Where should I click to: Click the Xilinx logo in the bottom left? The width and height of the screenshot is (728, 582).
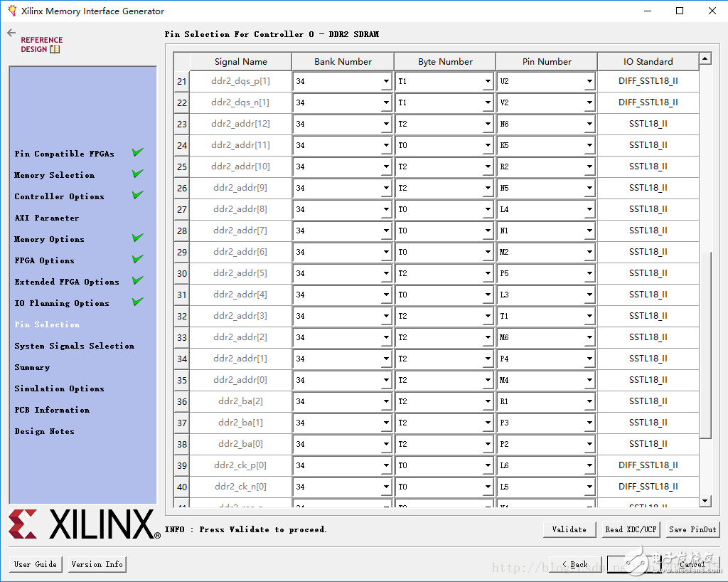[84, 524]
